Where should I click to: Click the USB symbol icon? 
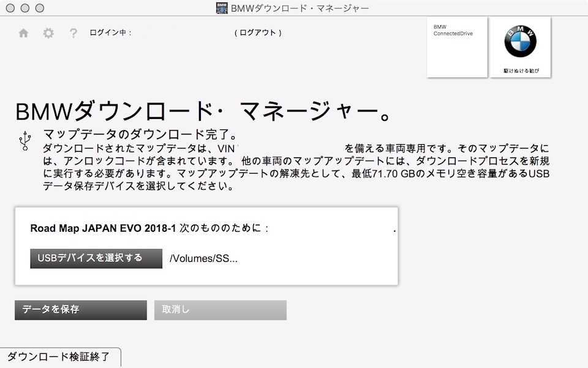[x=25, y=141]
